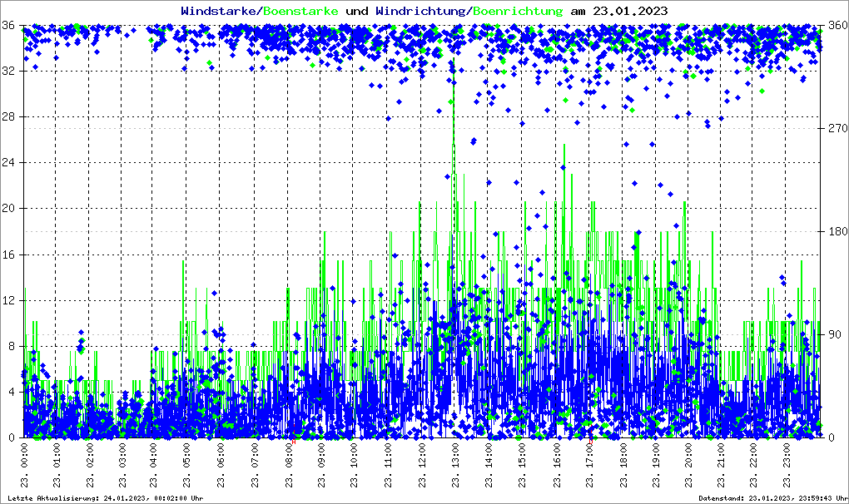Click the 06:00 time axis label

coord(221,465)
